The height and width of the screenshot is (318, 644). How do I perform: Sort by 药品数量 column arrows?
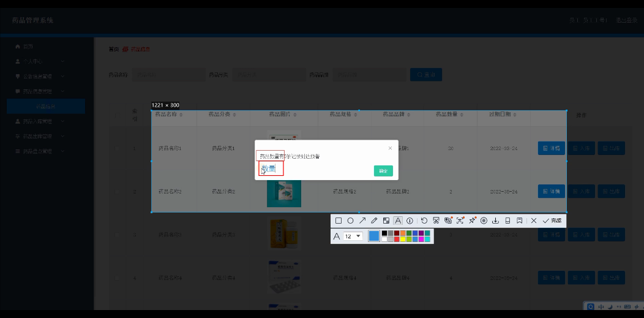(x=462, y=115)
